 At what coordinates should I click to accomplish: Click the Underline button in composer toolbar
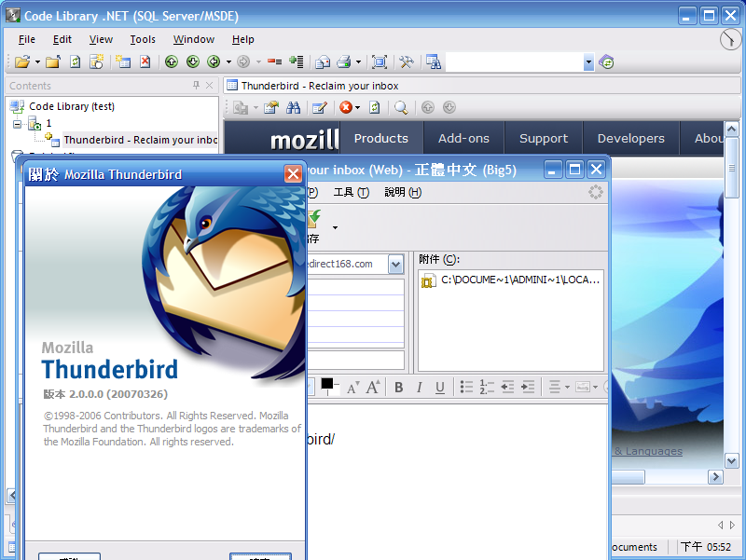pos(440,388)
